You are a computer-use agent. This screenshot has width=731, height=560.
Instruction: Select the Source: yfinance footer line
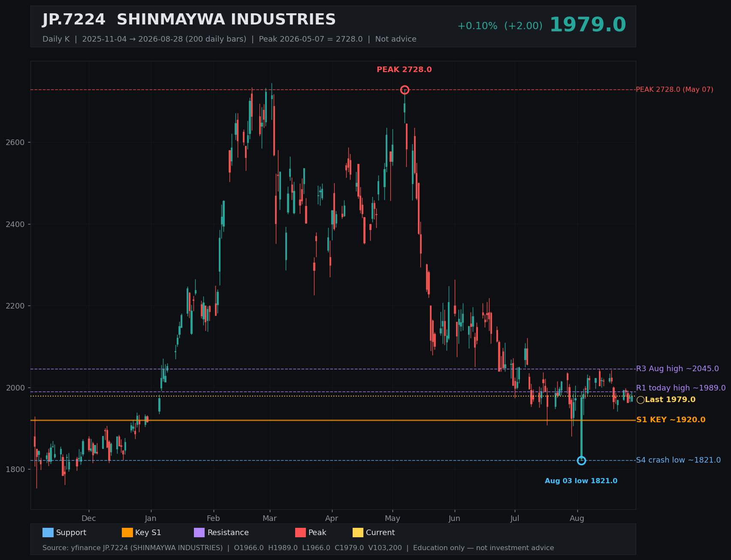pos(298,548)
